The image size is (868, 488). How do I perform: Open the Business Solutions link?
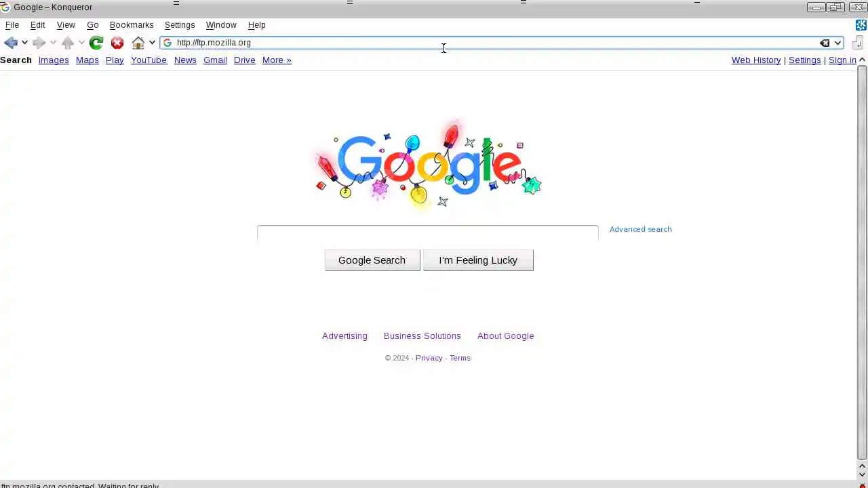(422, 336)
